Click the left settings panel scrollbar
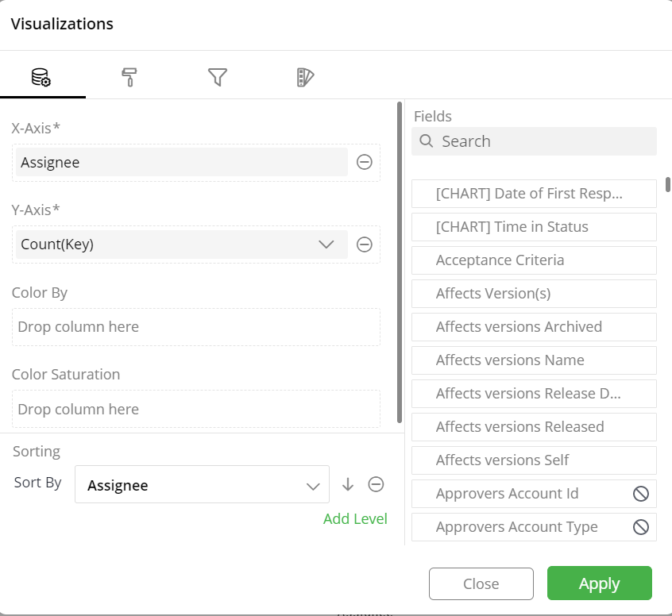The width and height of the screenshot is (672, 616). [x=400, y=262]
